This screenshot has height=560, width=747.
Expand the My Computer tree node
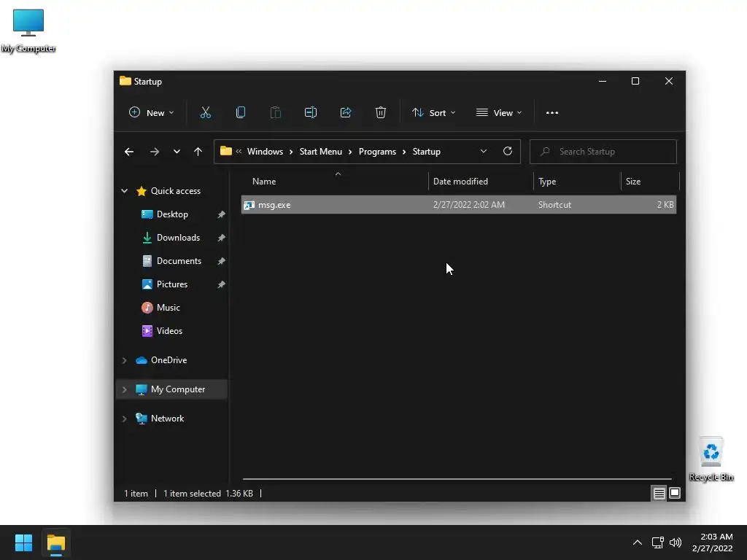pyautogui.click(x=124, y=389)
